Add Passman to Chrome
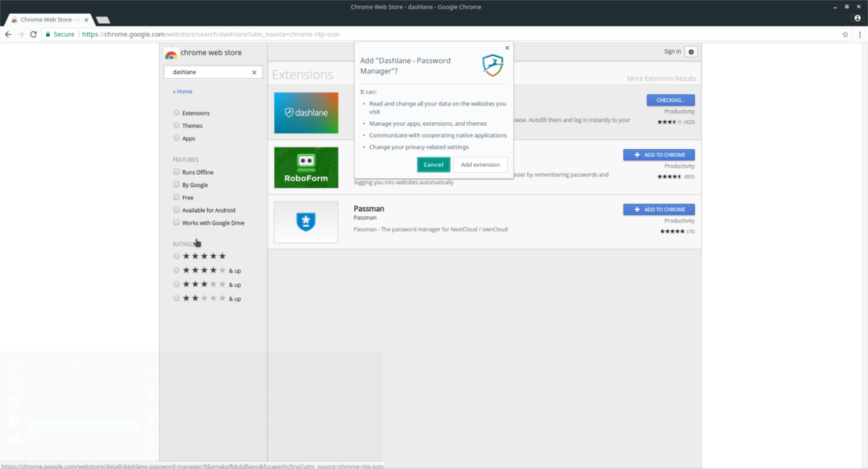 (659, 210)
